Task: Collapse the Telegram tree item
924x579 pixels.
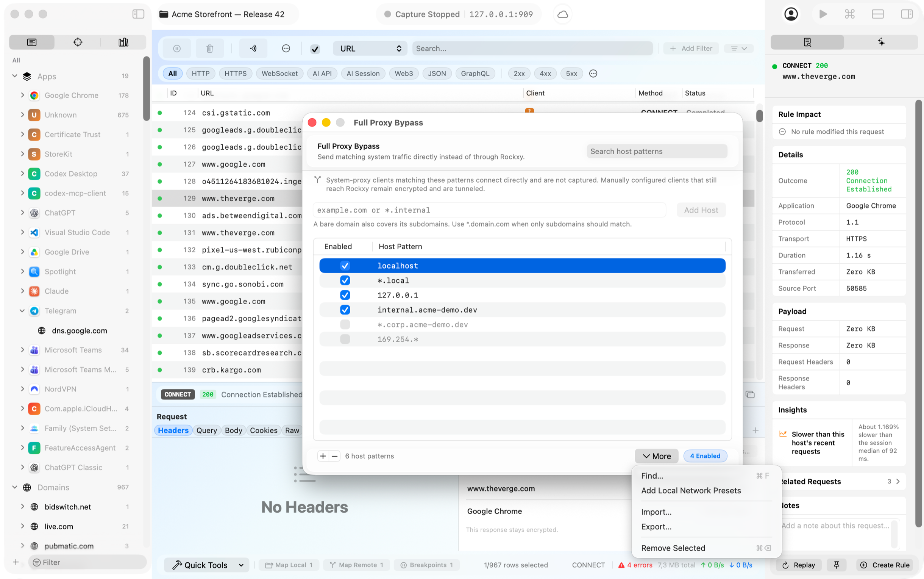Action: pos(22,311)
